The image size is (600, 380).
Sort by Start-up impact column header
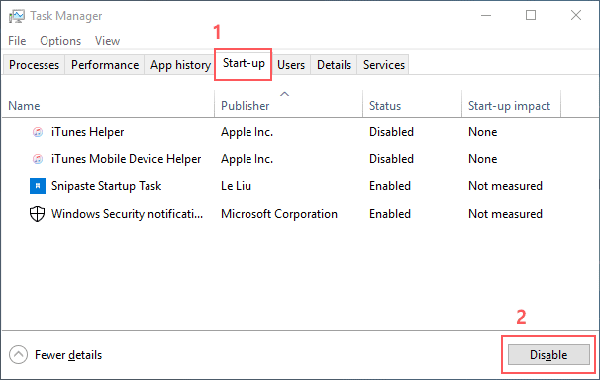(509, 106)
